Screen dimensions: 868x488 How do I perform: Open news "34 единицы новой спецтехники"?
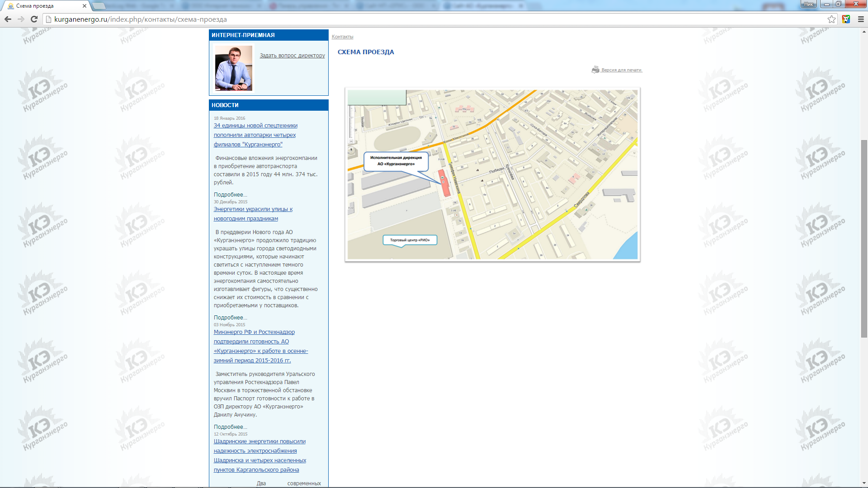pyautogui.click(x=255, y=135)
